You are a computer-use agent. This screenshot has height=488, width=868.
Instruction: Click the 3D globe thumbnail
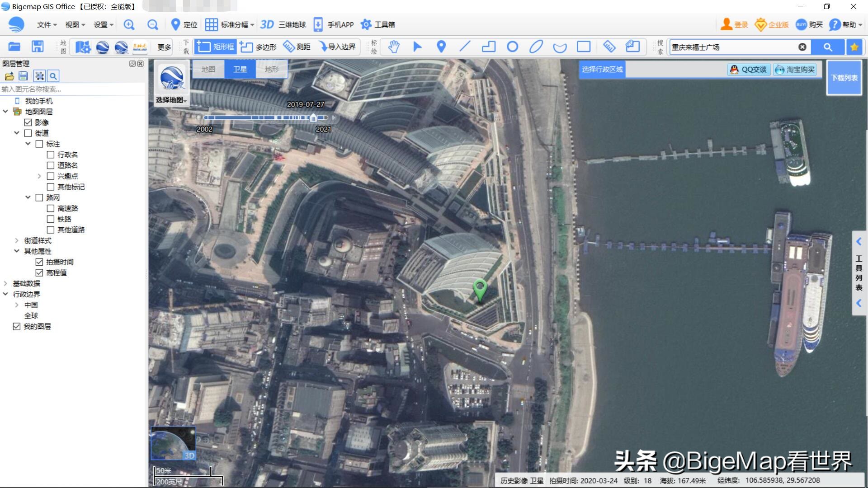[173, 443]
